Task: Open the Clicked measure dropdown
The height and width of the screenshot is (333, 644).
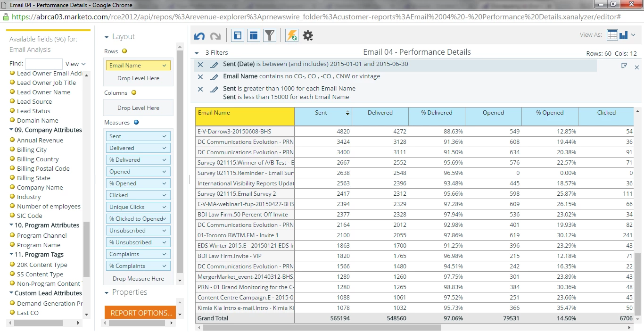Action: tap(164, 195)
